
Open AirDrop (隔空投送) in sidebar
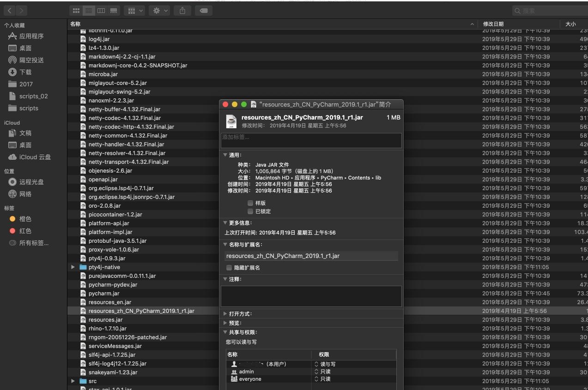[31, 60]
